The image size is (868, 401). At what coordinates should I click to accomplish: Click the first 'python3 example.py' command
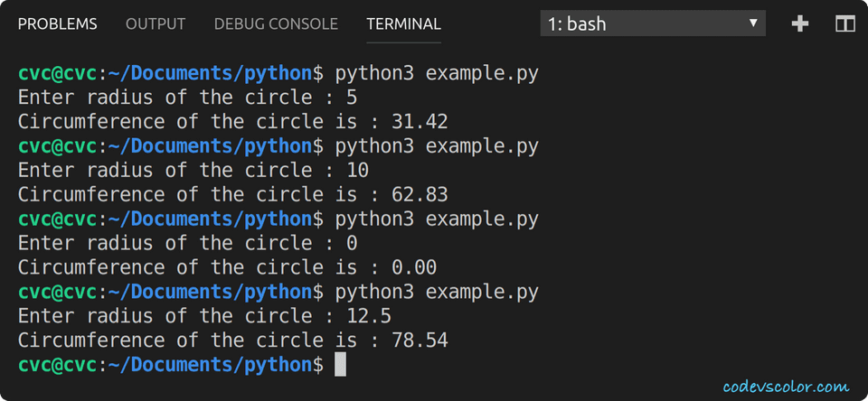pyautogui.click(x=437, y=73)
